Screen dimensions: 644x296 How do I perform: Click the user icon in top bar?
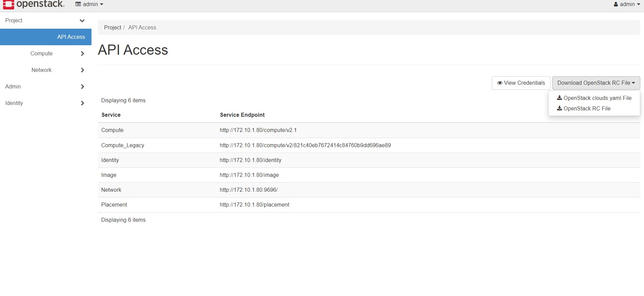point(616,4)
